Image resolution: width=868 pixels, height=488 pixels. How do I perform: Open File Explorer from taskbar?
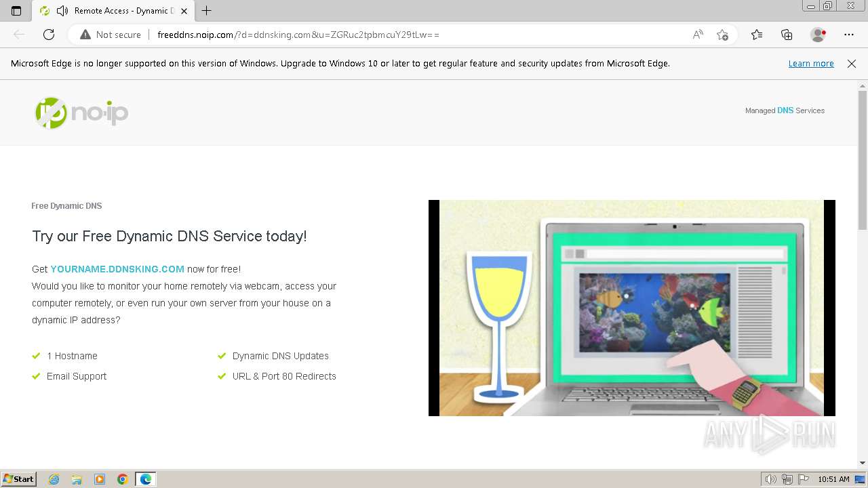point(77,479)
